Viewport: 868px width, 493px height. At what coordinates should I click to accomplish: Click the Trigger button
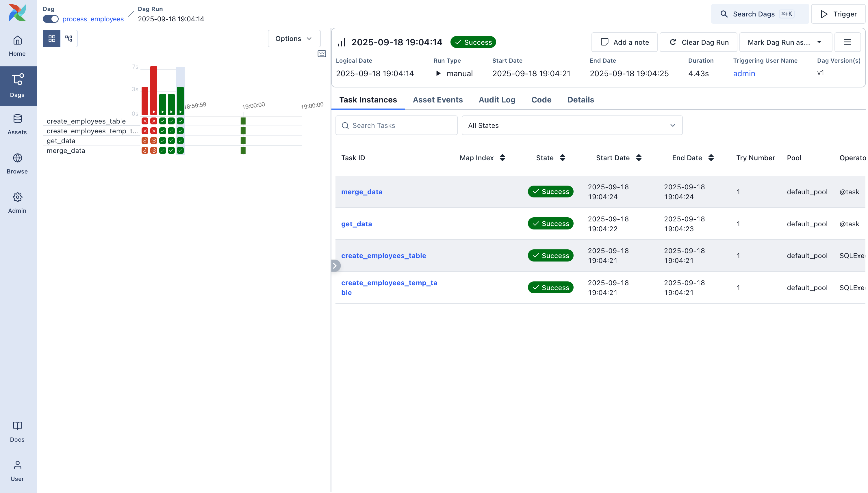(x=838, y=14)
